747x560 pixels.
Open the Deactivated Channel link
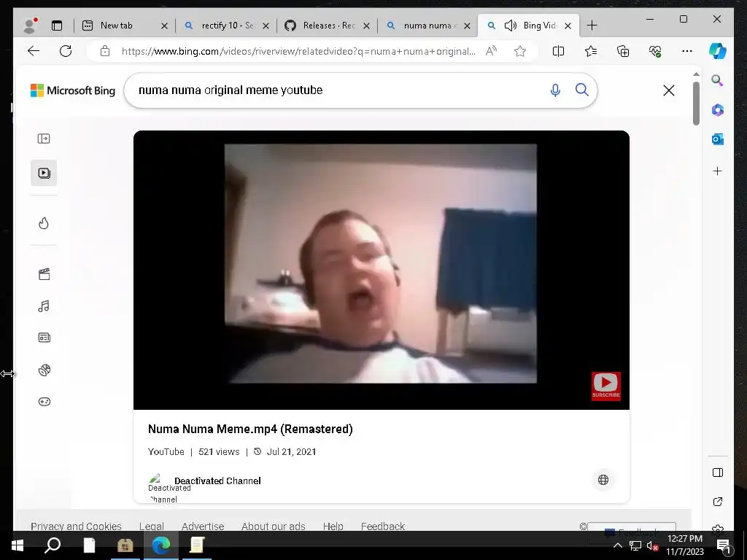[x=217, y=481]
